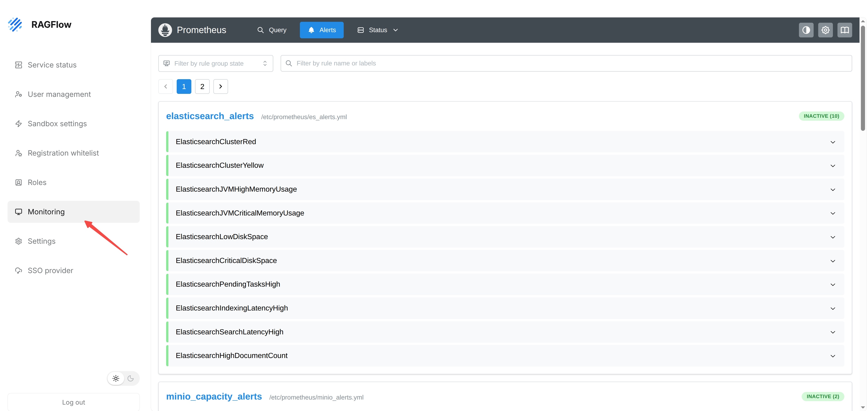Click the Monitoring screen icon

[x=19, y=212]
